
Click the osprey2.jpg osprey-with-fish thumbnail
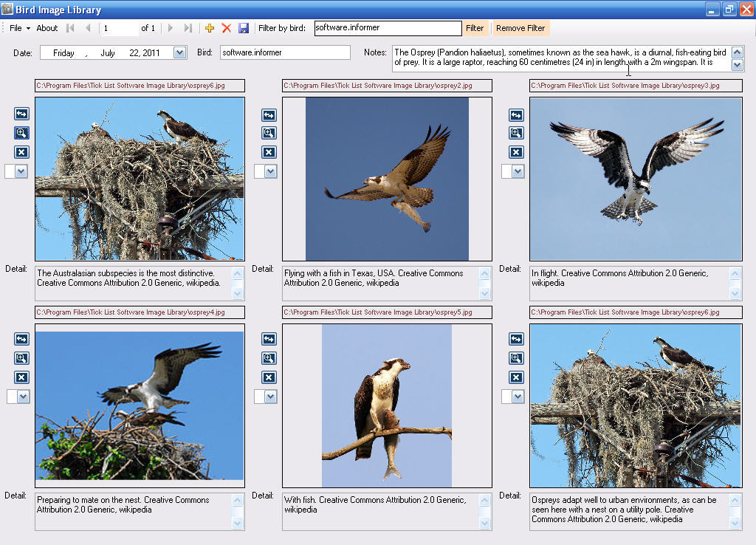(x=387, y=179)
